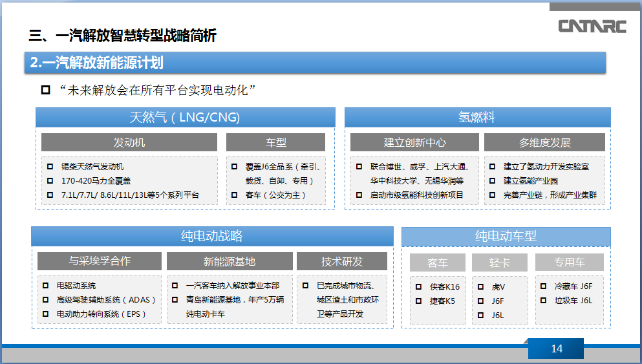The image size is (642, 364).
Task: Click text 建立了氢动力开发实验室
Action: pyautogui.click(x=546, y=167)
